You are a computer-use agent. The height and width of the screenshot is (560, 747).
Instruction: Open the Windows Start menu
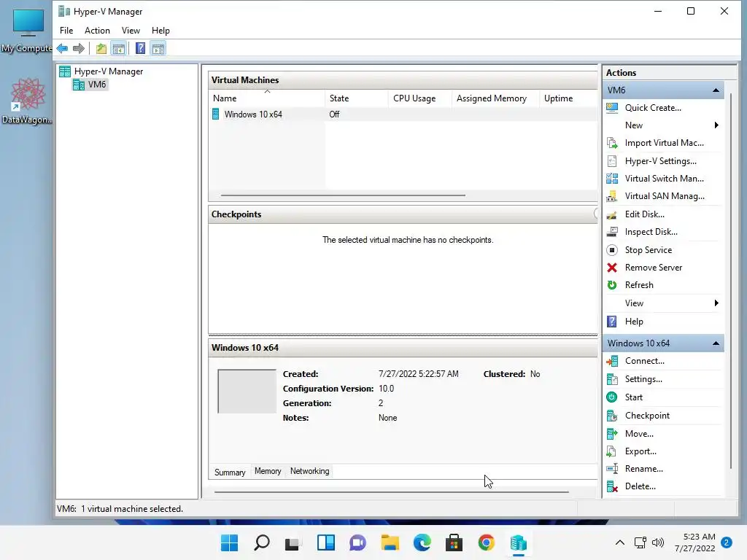tap(229, 542)
